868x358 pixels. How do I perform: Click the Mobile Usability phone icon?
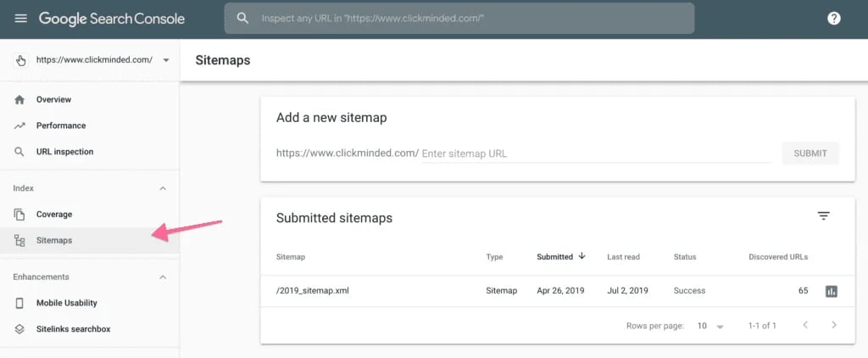tap(19, 303)
